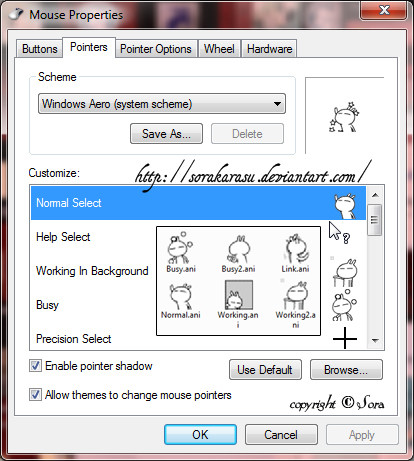
Task: Click the list scroll-down arrow
Action: pyautogui.click(x=375, y=341)
